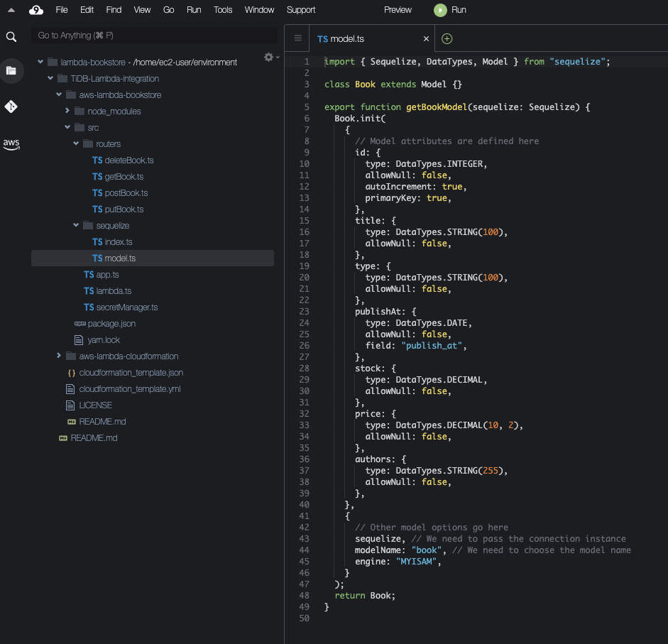Viewport: 668px width, 644px height.
Task: Click line number 5 in the gutter
Action: [306, 107]
